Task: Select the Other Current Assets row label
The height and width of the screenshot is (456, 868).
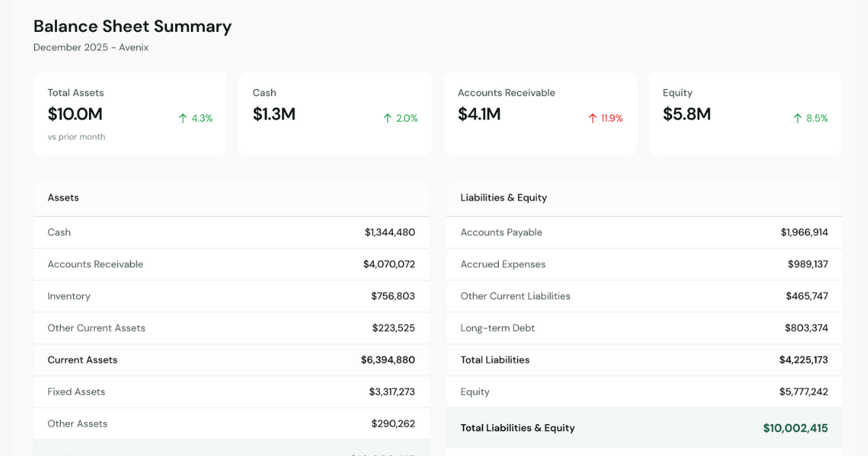Action: [x=96, y=328]
